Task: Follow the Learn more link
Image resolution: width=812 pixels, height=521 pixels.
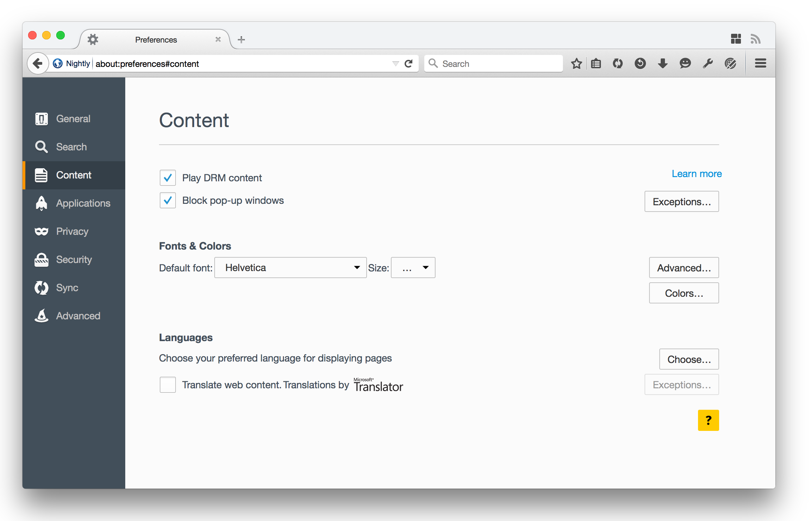Action: (x=696, y=174)
